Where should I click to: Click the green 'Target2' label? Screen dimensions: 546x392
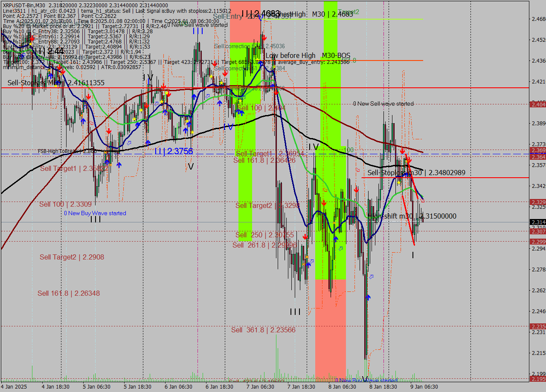click(x=349, y=12)
